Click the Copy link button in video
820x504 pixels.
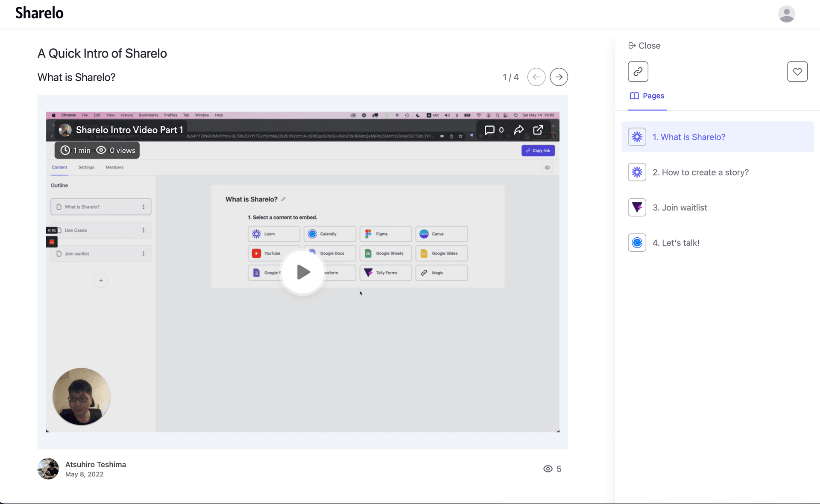tap(538, 151)
